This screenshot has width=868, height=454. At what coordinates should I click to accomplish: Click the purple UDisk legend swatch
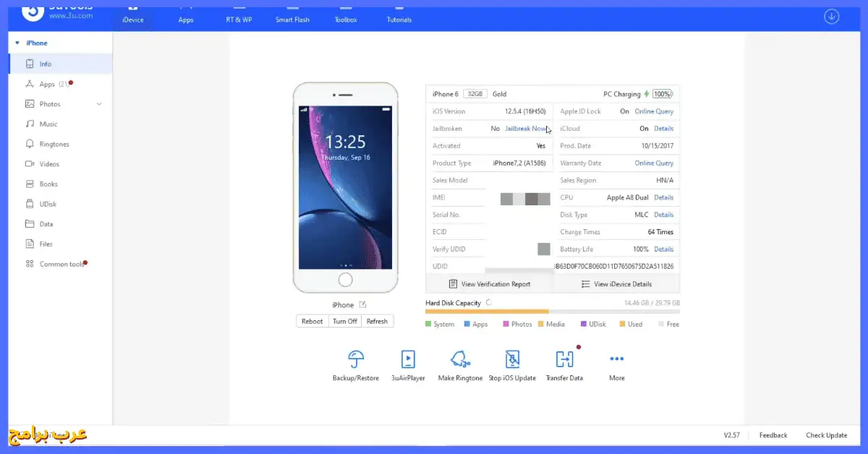coord(583,325)
